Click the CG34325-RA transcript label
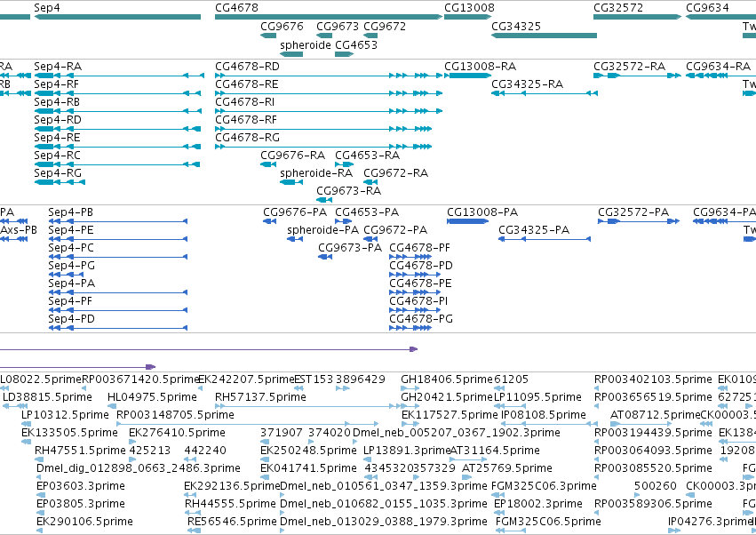 click(528, 84)
